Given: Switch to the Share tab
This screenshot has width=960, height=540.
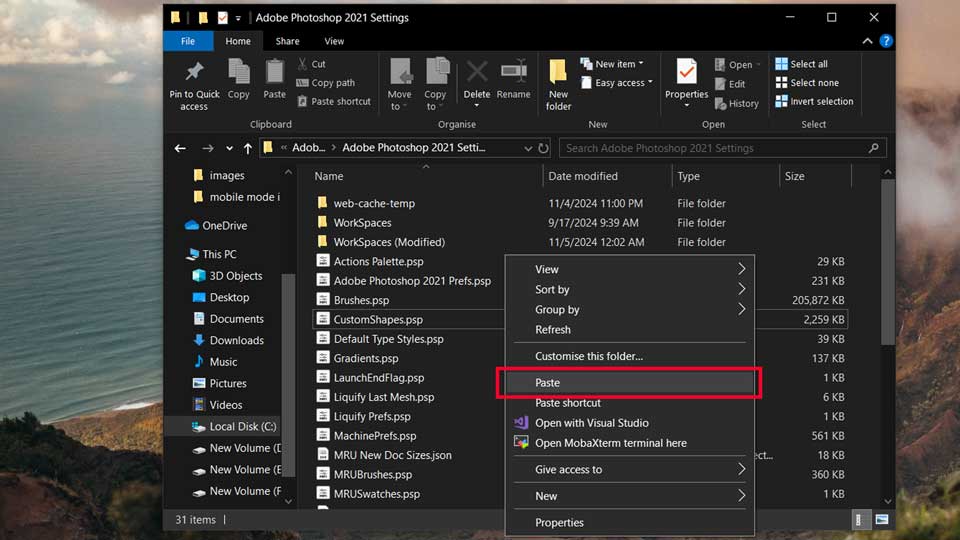Looking at the screenshot, I should (x=287, y=41).
